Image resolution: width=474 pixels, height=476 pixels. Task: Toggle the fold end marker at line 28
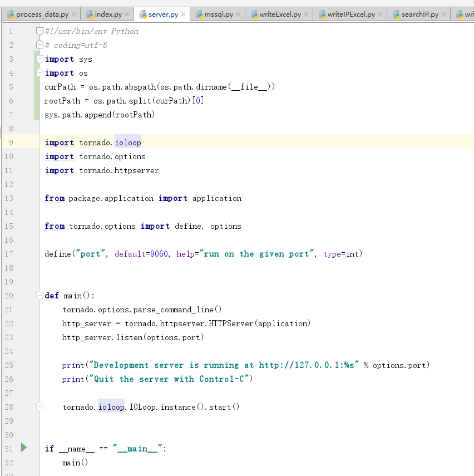pyautogui.click(x=39, y=406)
